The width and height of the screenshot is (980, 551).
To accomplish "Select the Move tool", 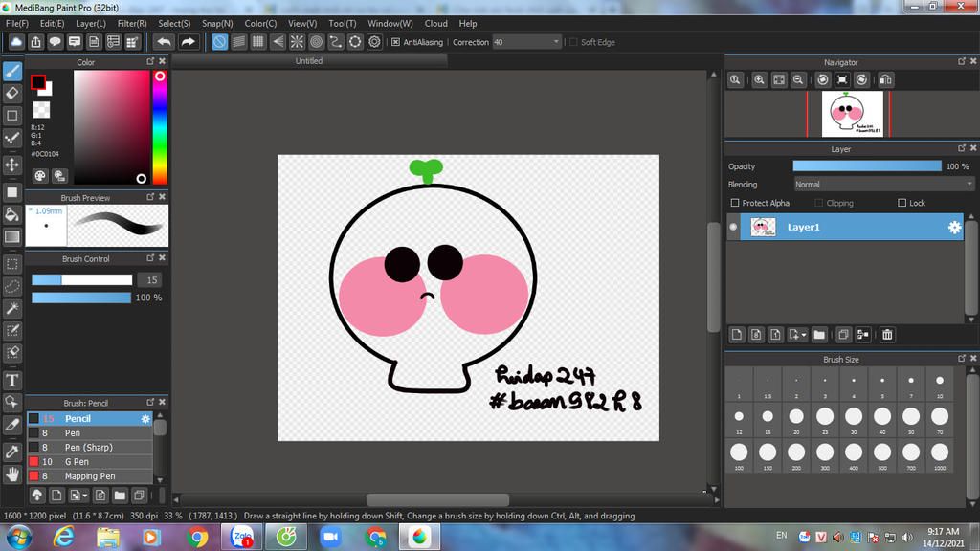I will [12, 165].
